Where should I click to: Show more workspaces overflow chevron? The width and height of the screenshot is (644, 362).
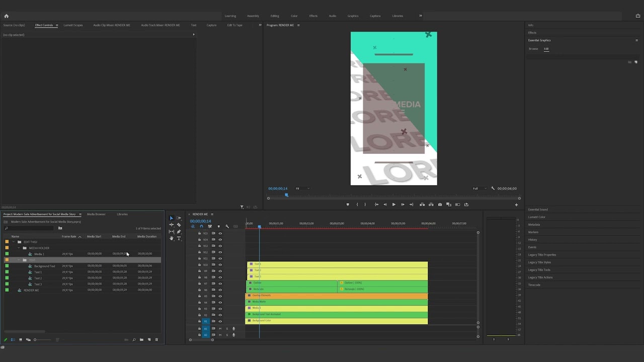click(x=421, y=16)
